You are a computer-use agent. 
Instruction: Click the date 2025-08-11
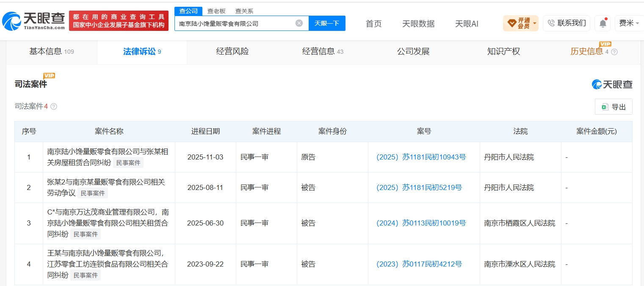coord(205,187)
